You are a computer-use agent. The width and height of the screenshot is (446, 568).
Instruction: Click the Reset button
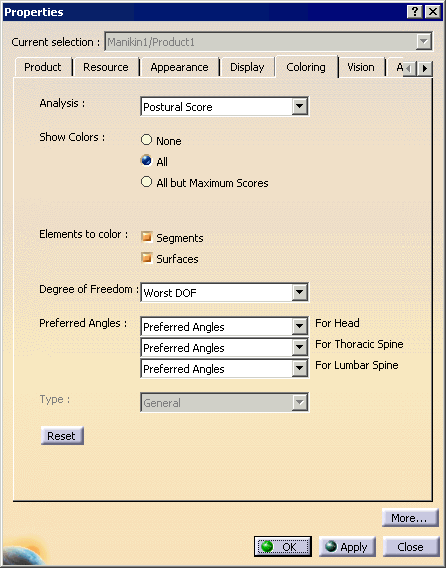point(62,435)
